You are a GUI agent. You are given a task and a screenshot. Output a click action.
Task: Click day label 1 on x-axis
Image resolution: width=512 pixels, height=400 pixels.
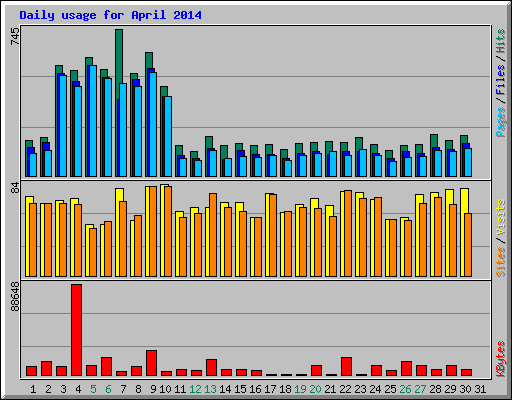pyautogui.click(x=33, y=389)
